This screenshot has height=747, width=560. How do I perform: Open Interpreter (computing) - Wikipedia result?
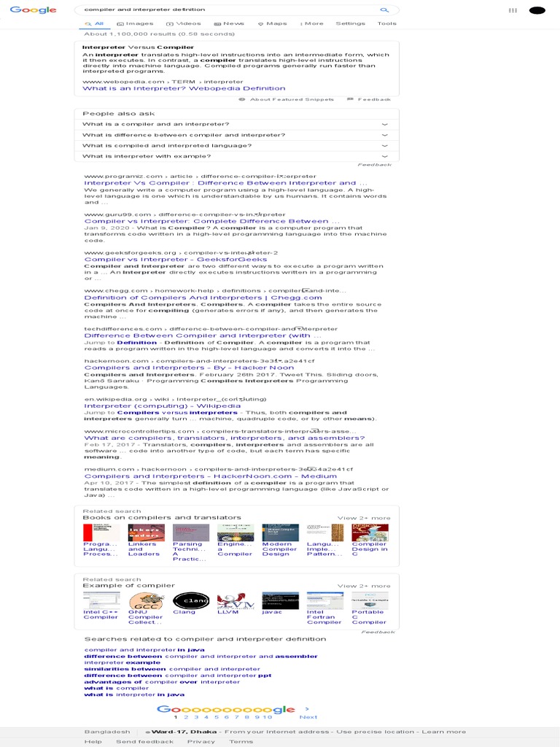[x=163, y=406]
